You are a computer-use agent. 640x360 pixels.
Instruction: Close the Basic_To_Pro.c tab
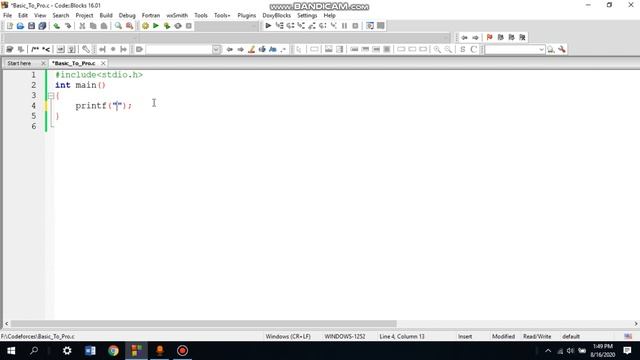tap(103, 63)
